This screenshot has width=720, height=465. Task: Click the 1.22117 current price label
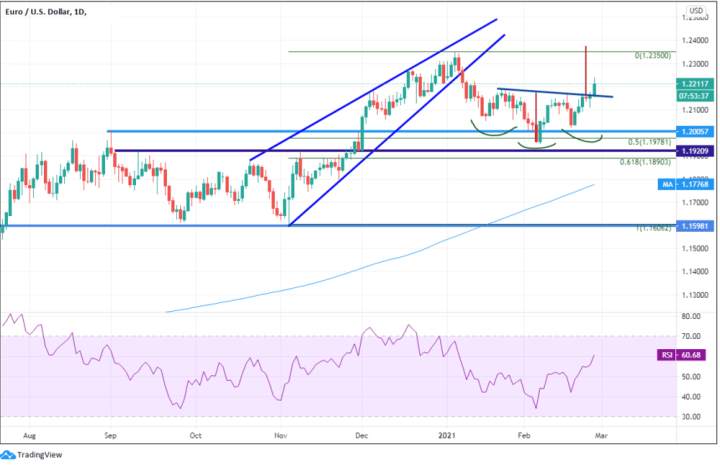click(x=695, y=84)
